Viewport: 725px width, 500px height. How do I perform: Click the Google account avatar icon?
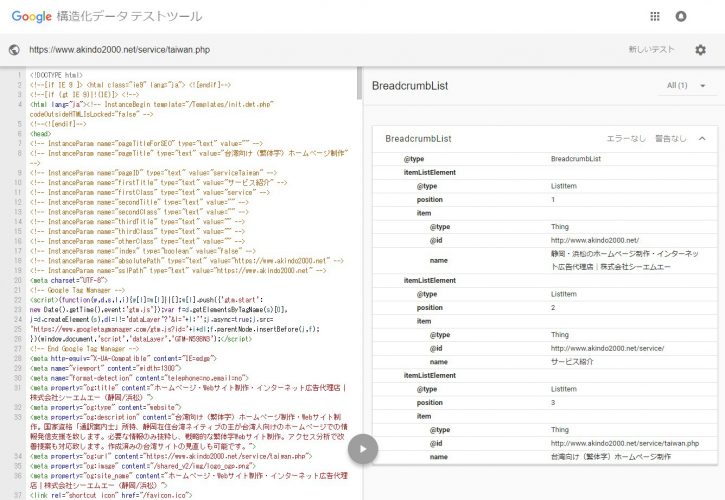coord(681,17)
